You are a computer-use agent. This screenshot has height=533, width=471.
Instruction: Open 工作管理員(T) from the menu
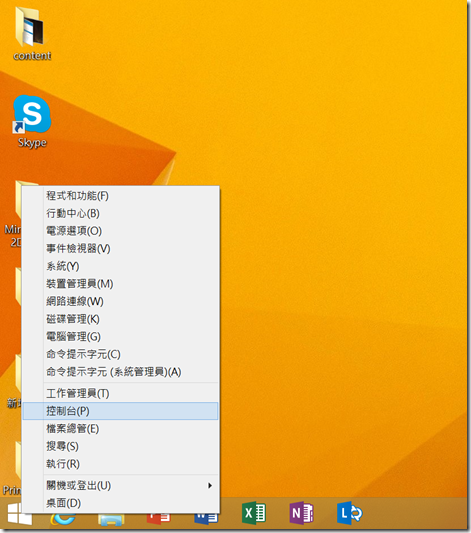[x=120, y=394]
